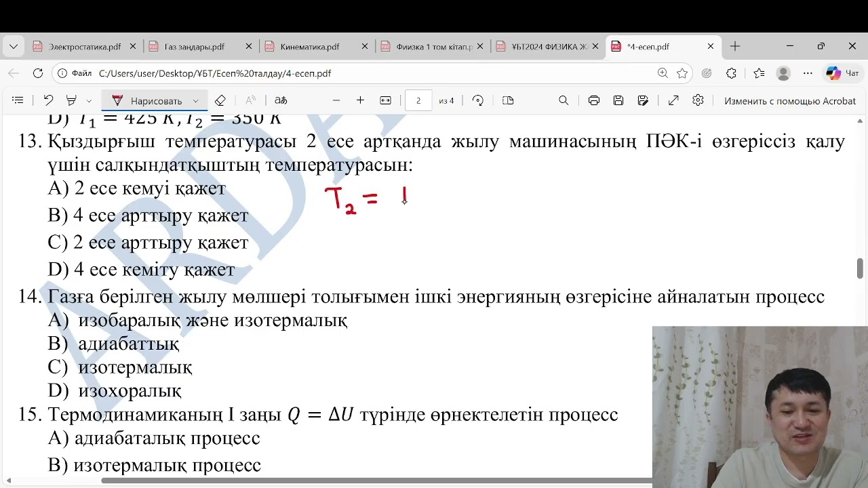Close the 4-есеп.pdf tab

pos(711,47)
